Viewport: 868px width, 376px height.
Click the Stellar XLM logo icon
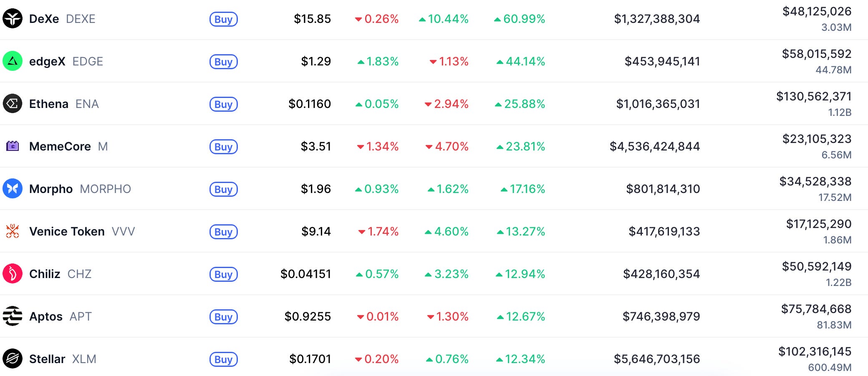(13, 359)
